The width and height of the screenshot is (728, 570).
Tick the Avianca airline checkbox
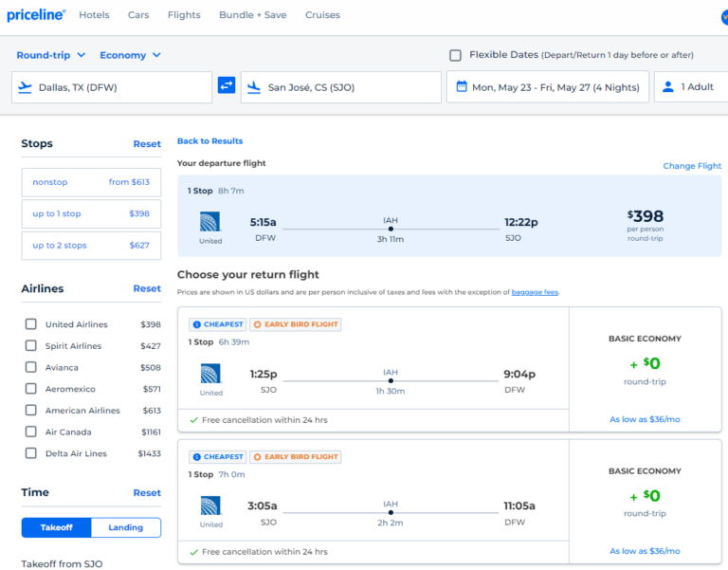pyautogui.click(x=31, y=368)
